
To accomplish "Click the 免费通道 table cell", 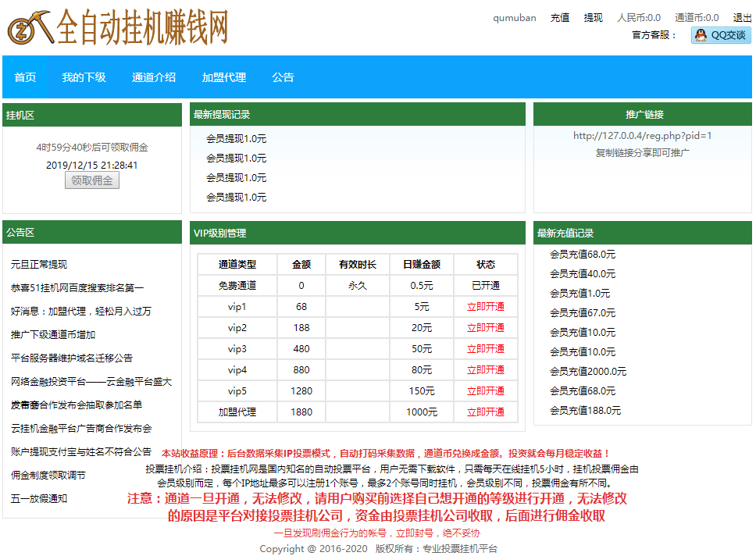I will coord(237,286).
